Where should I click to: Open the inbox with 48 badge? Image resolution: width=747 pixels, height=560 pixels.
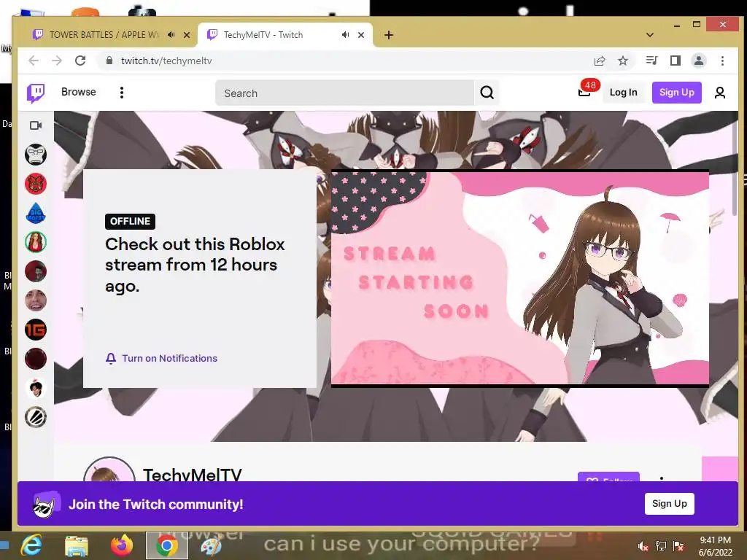click(584, 92)
